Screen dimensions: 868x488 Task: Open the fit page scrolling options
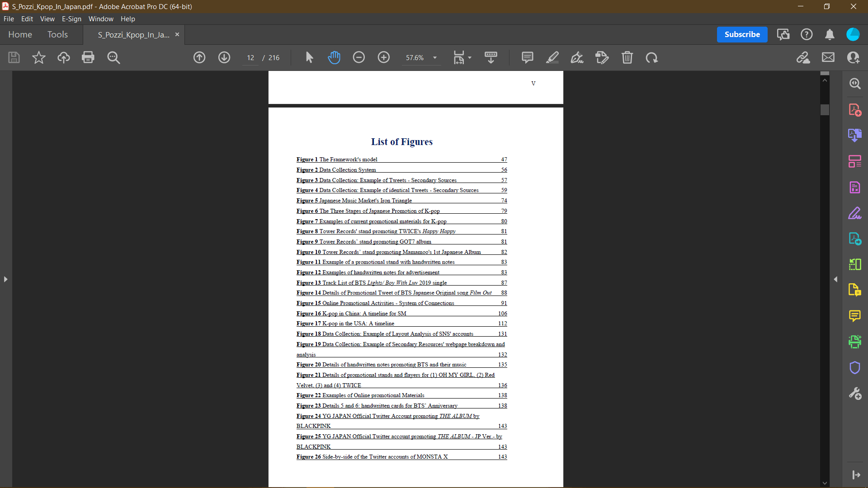pyautogui.click(x=462, y=57)
